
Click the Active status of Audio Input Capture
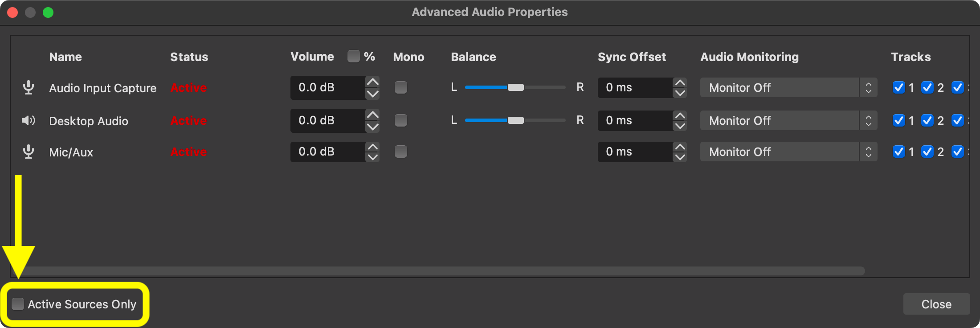[189, 87]
